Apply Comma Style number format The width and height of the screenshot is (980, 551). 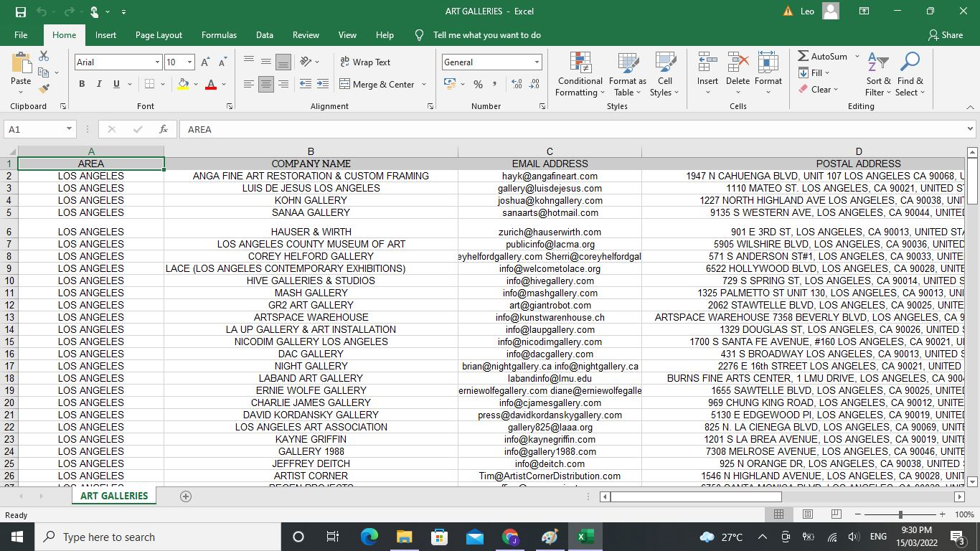coord(496,84)
